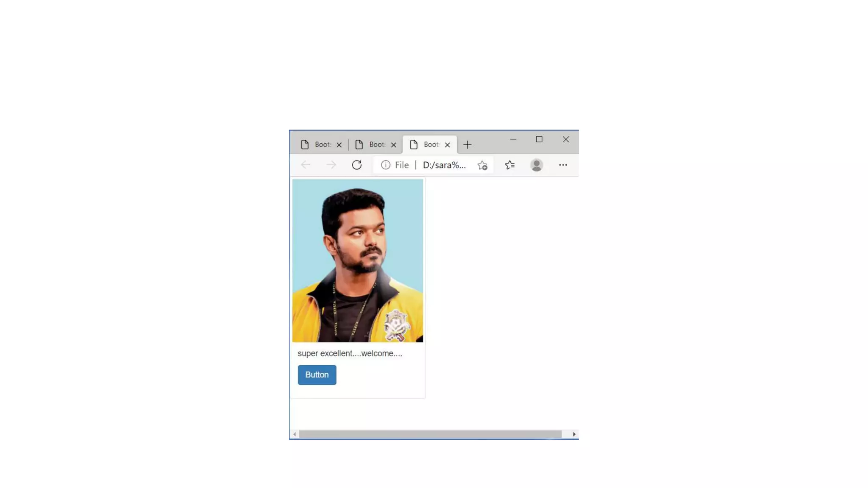This screenshot has height=488, width=868.
Task: Open the user profile icon
Action: (537, 165)
